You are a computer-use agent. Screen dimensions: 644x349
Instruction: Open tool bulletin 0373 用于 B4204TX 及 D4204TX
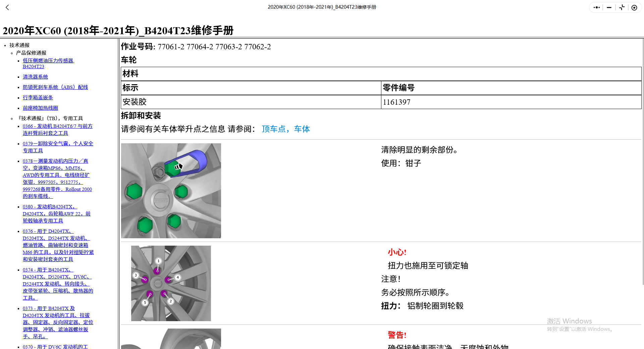(x=58, y=322)
